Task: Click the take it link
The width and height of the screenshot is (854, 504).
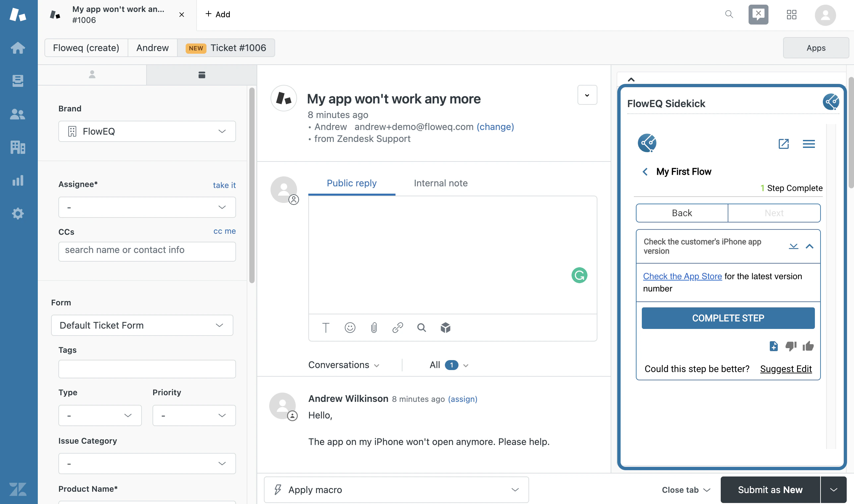Action: 224,185
